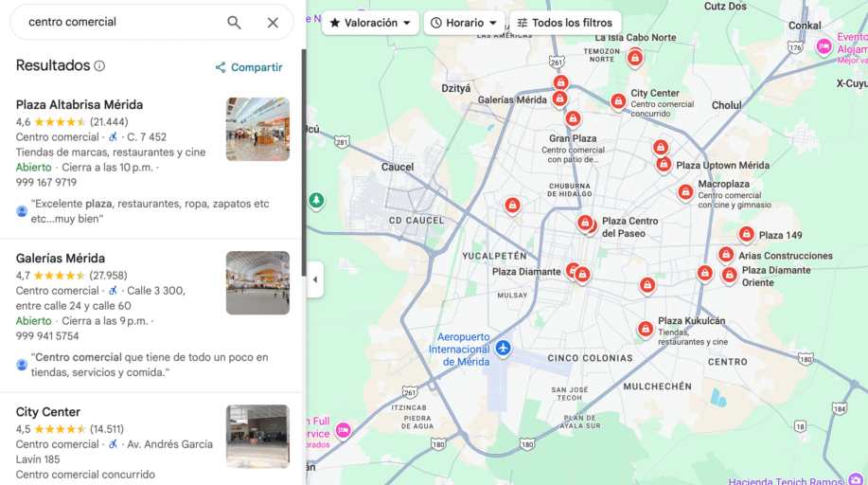Click the City Center map pin
The width and height of the screenshot is (868, 485).
coord(618,101)
